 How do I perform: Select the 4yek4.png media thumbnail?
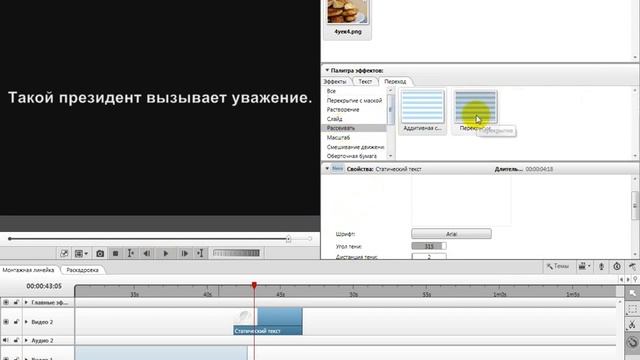(348, 11)
